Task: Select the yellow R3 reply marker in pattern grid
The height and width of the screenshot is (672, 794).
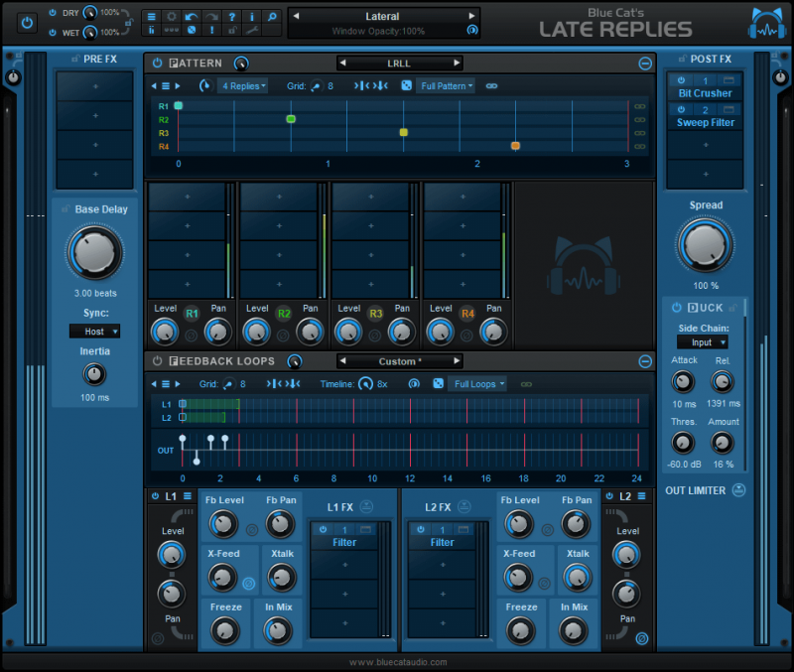Action: click(404, 132)
